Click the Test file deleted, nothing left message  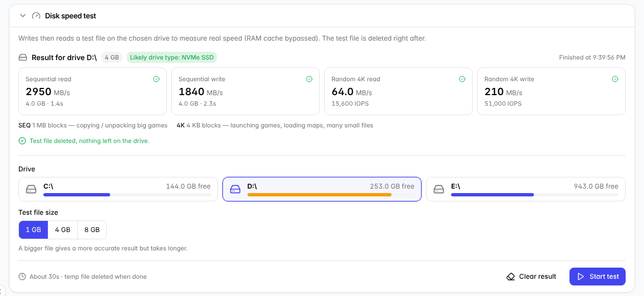90,141
